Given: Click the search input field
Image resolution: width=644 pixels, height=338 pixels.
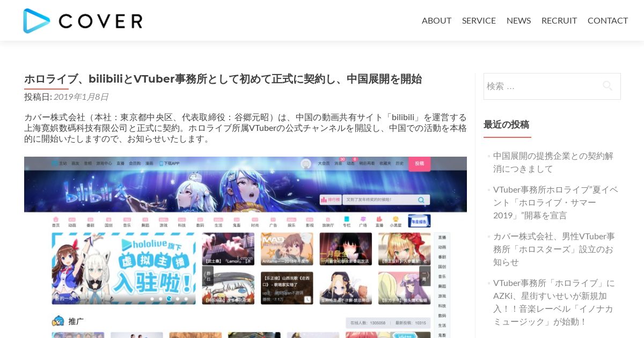Looking at the screenshot, I should coord(552,86).
